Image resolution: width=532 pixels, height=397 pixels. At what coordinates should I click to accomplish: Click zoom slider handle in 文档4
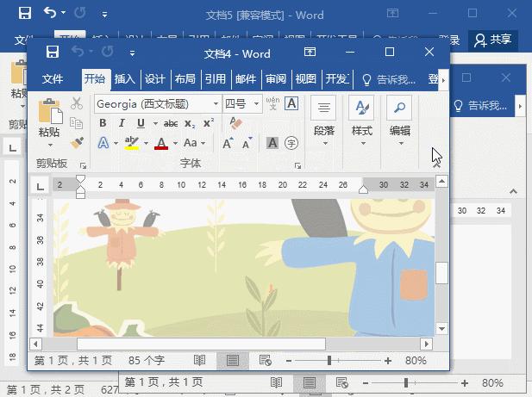329,361
